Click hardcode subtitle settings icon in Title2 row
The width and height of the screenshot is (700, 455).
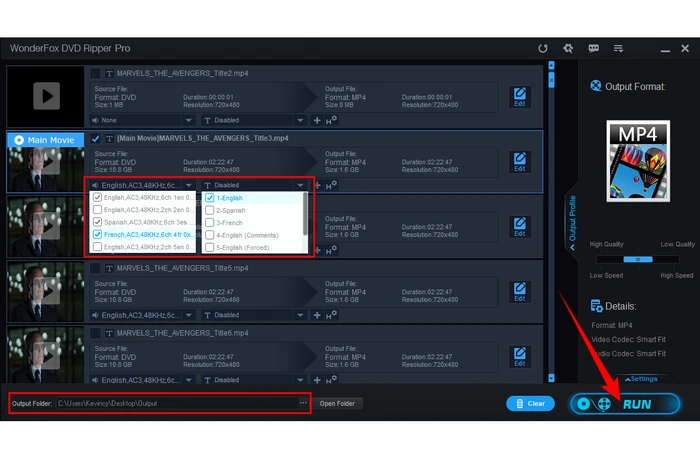click(x=331, y=120)
